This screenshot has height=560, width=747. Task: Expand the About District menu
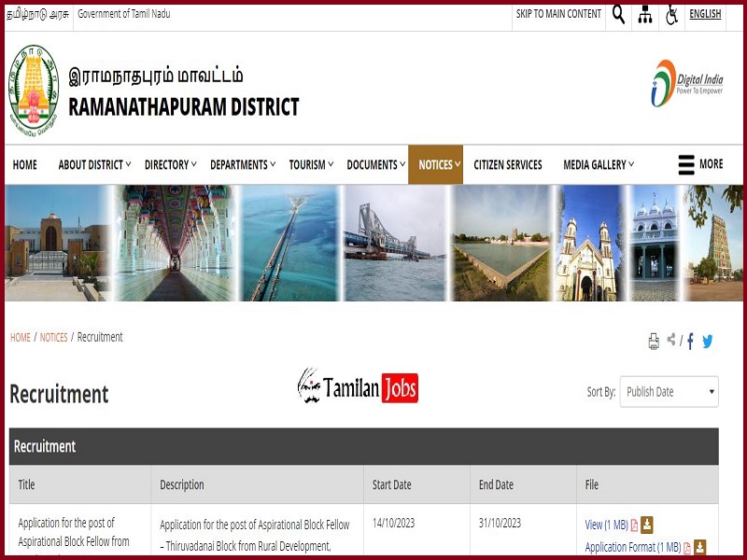94,165
